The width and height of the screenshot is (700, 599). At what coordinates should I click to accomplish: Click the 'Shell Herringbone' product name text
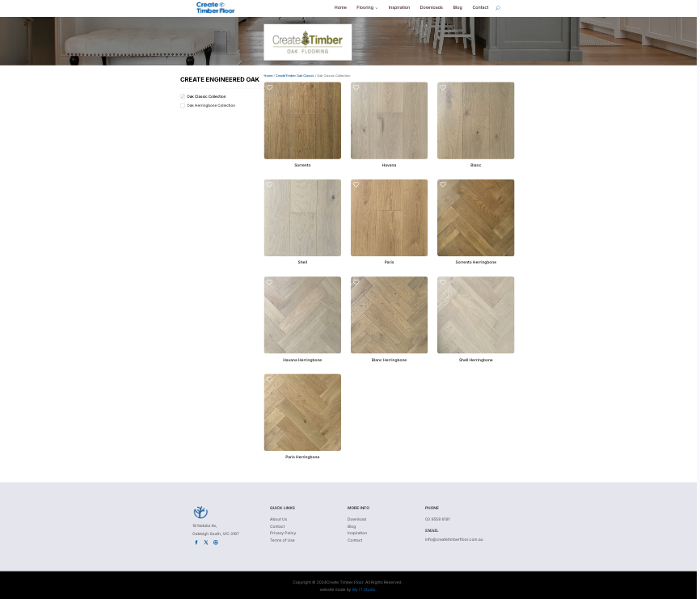pyautogui.click(x=475, y=360)
